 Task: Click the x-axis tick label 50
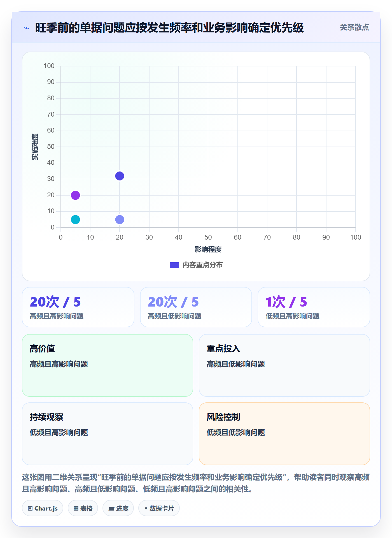(208, 237)
